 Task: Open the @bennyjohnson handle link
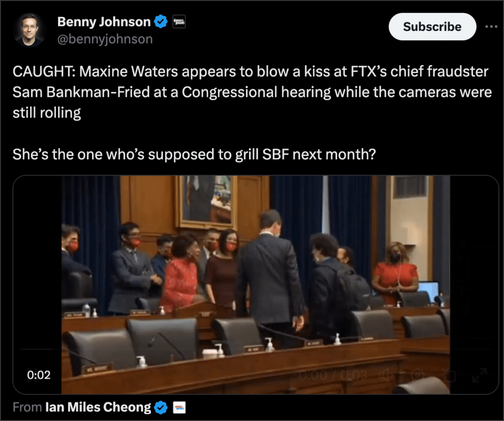pyautogui.click(x=105, y=39)
